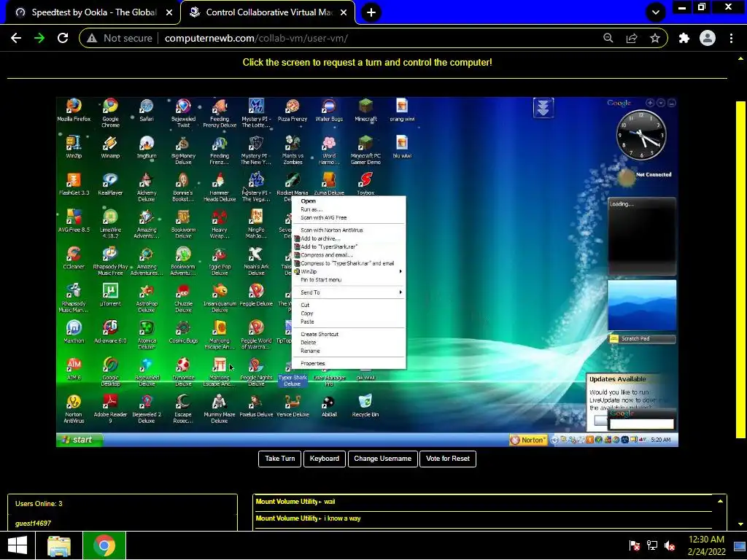This screenshot has width=747, height=560.
Task: Click the FlashGet 3.3 icon
Action: coord(74,184)
